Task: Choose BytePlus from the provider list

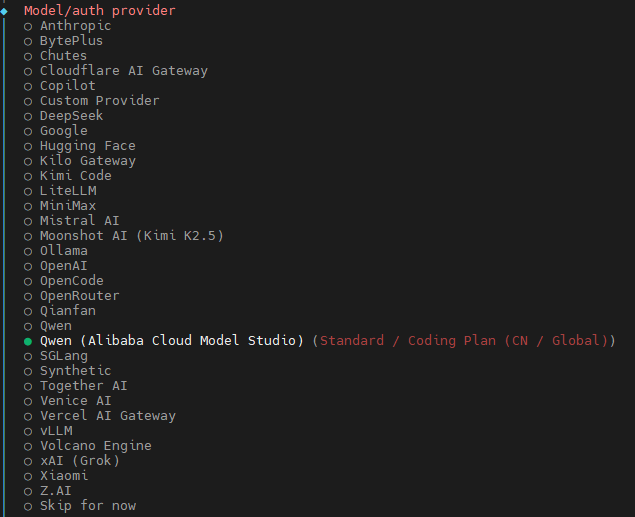Action: pos(63,41)
